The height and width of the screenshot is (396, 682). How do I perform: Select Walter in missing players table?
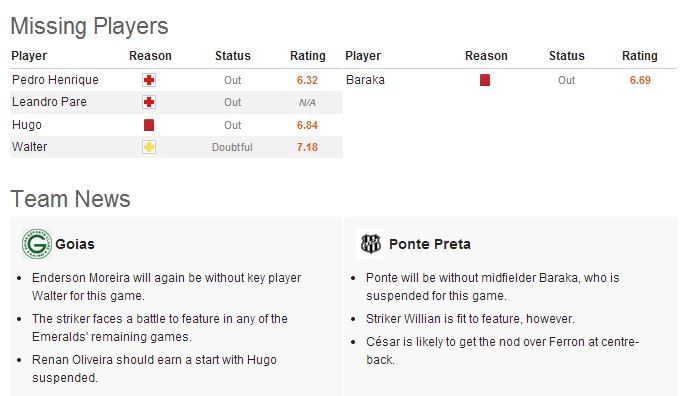click(29, 147)
